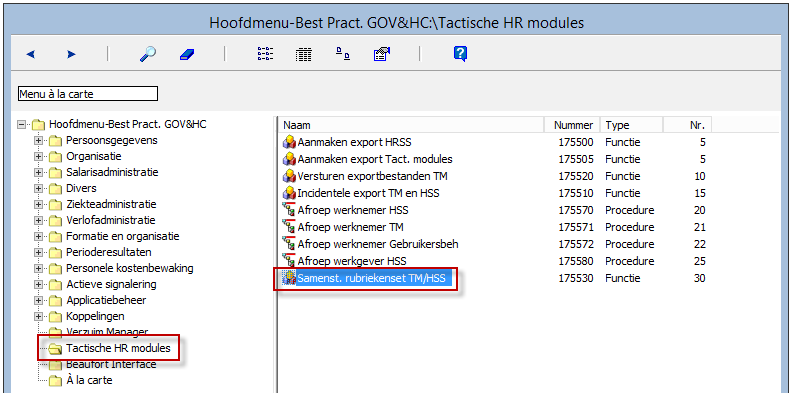
Task: Expand the Salarisadministratie tree node
Action: click(38, 172)
